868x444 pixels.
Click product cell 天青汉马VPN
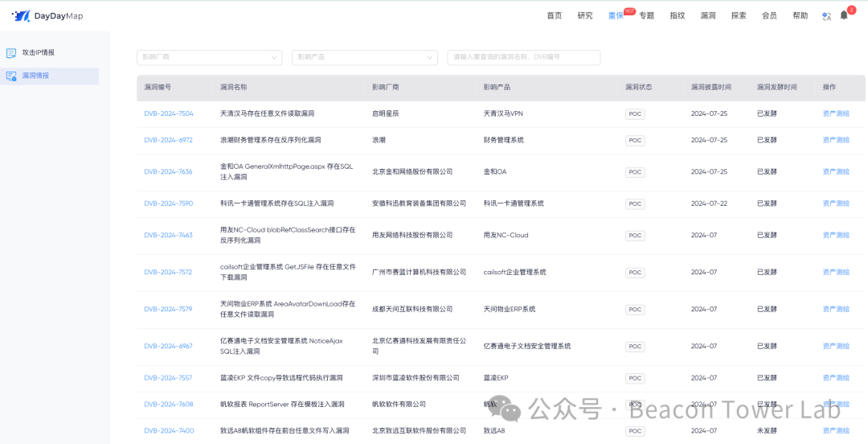[x=503, y=113]
